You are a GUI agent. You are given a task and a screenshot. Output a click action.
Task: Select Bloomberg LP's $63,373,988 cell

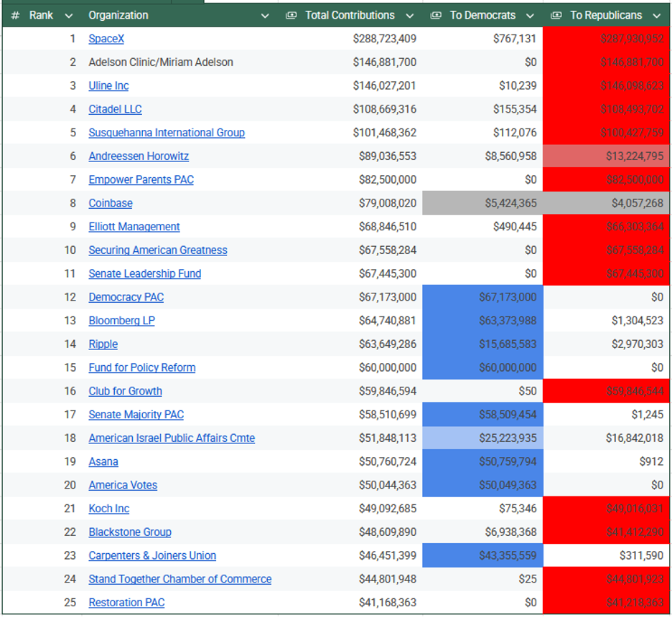point(482,321)
